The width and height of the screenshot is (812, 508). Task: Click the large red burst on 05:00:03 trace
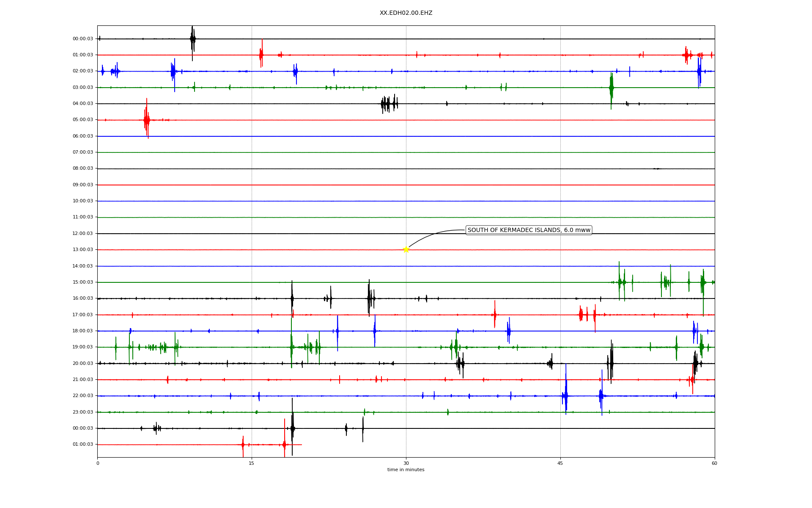coord(146,120)
